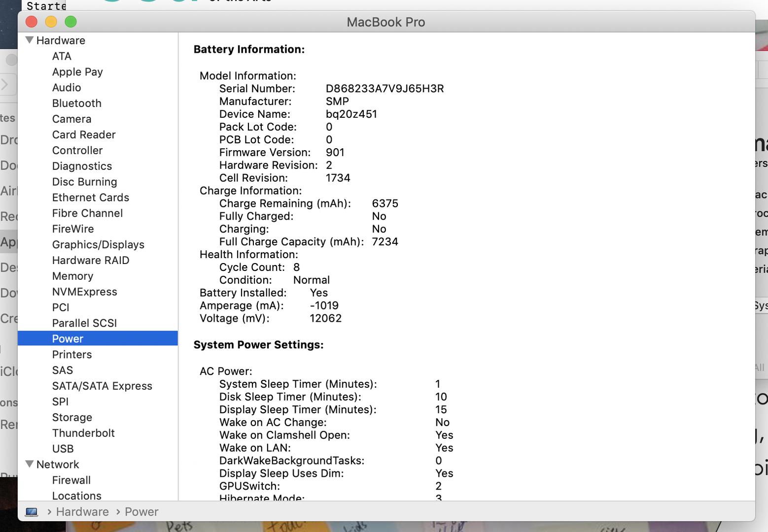
Task: Click the Battery Information heading
Action: pyautogui.click(x=249, y=49)
